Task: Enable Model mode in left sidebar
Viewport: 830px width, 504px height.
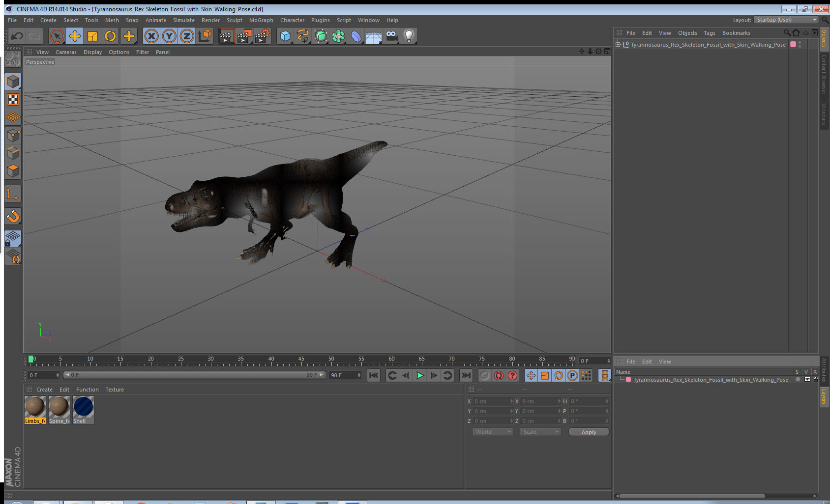Action: [x=13, y=82]
